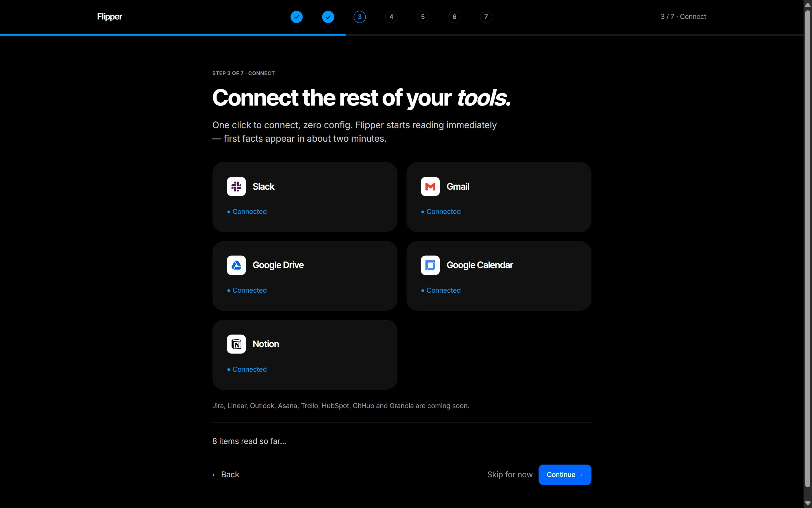Select the Google Calendar card title
Viewport: 812px width, 508px height.
click(x=480, y=265)
